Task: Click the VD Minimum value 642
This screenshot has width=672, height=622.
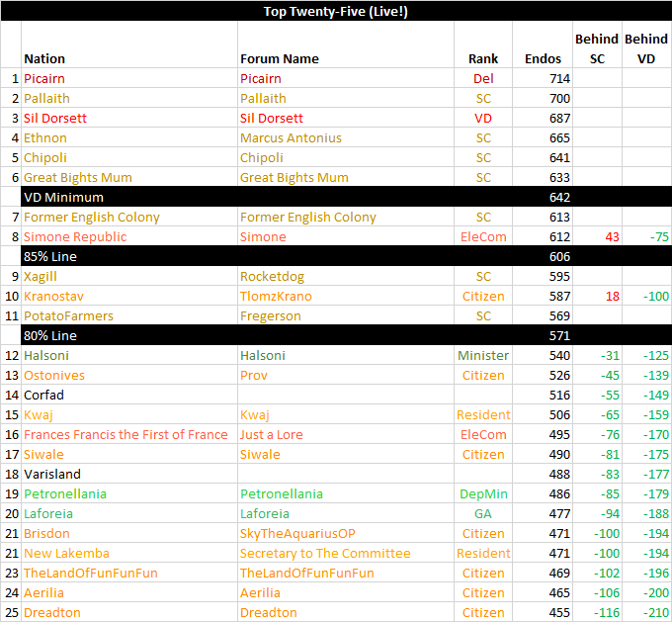Action: (x=559, y=198)
